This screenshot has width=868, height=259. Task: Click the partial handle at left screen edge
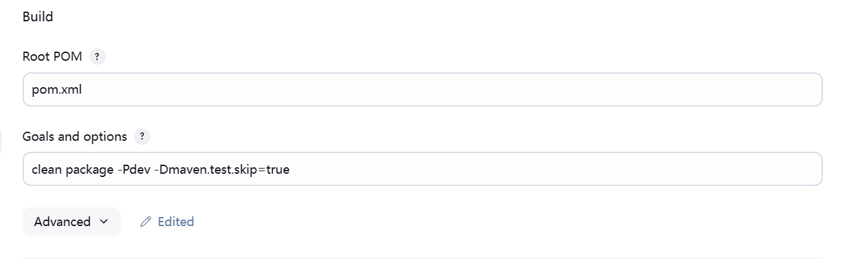pyautogui.click(x=1, y=141)
